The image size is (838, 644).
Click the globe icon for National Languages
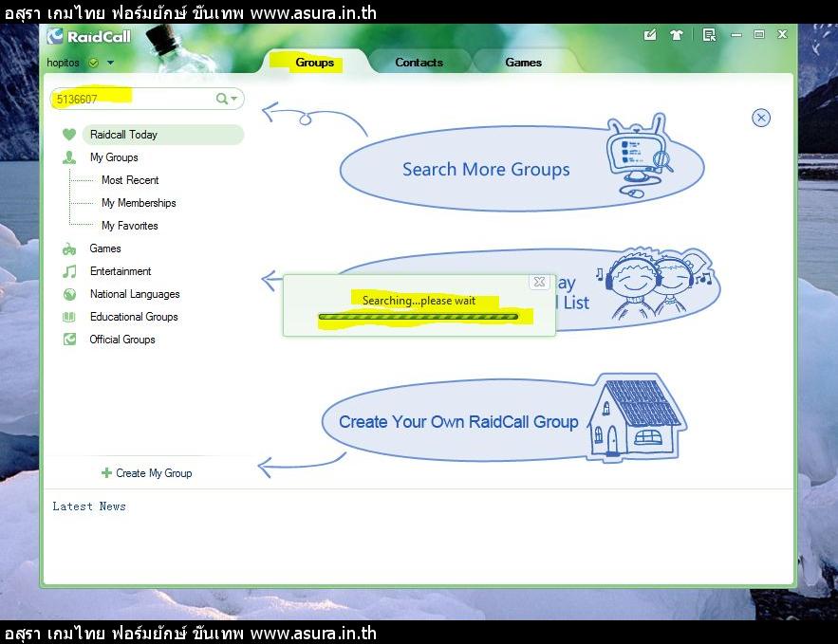pyautogui.click(x=69, y=294)
